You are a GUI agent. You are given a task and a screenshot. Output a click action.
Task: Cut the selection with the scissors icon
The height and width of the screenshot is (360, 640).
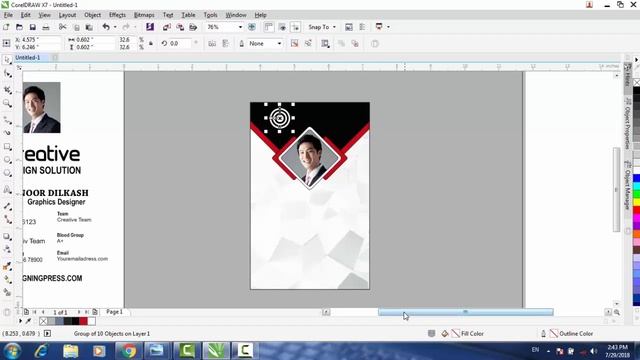[62, 27]
